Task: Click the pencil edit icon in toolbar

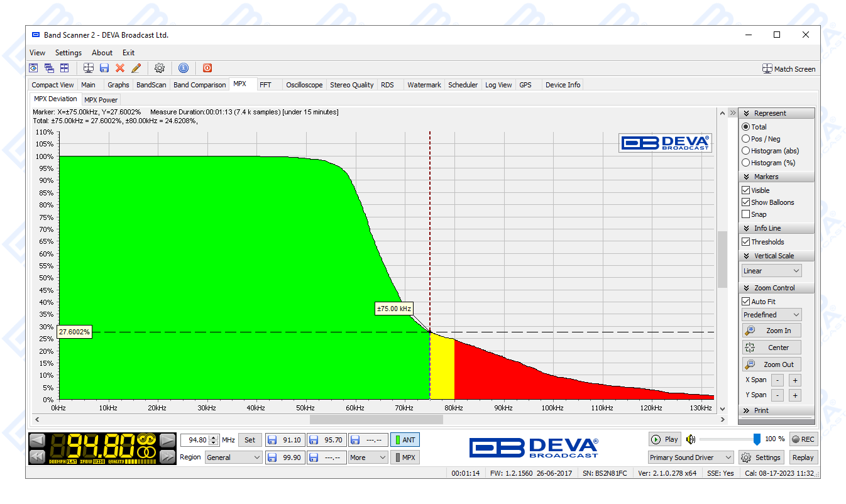Action: click(x=136, y=68)
